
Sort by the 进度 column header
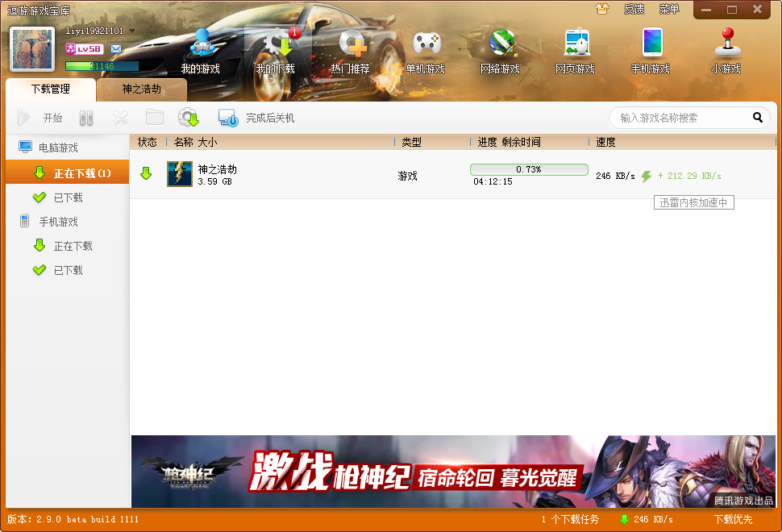[487, 142]
